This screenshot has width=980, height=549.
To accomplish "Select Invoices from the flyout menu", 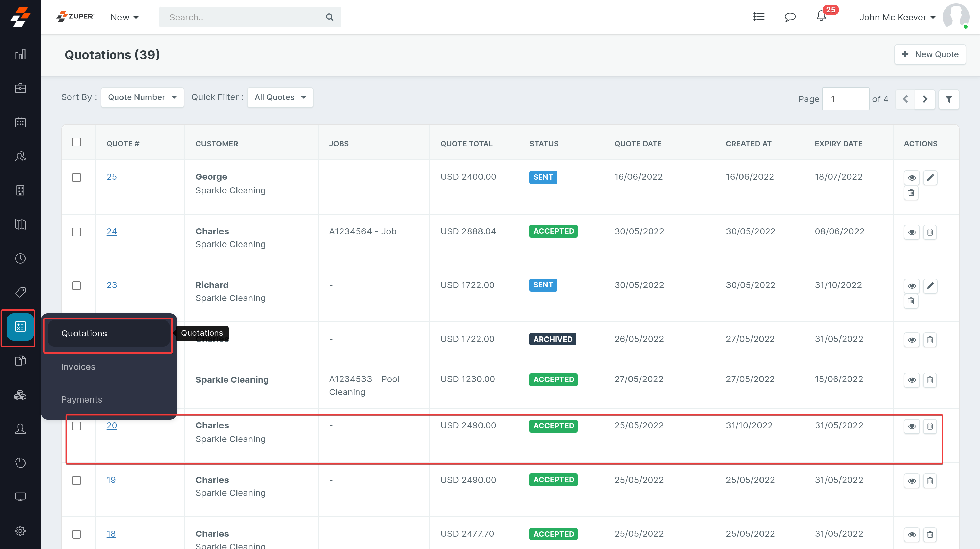I will [x=78, y=367].
